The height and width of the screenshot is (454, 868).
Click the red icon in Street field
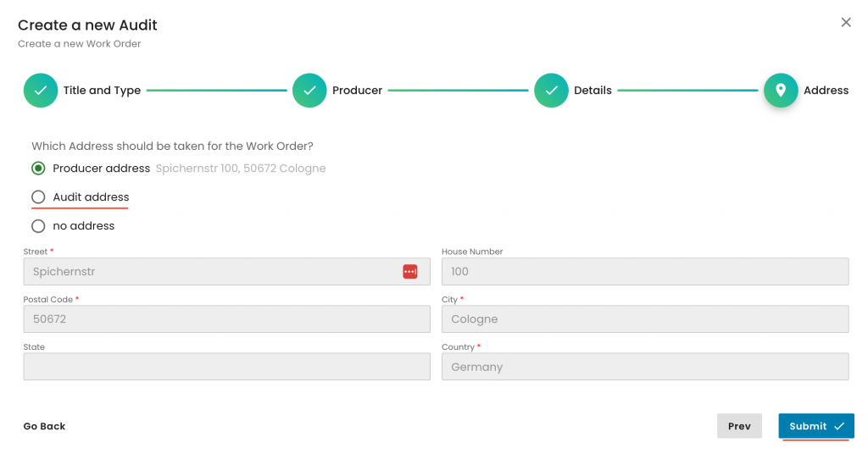coord(410,272)
